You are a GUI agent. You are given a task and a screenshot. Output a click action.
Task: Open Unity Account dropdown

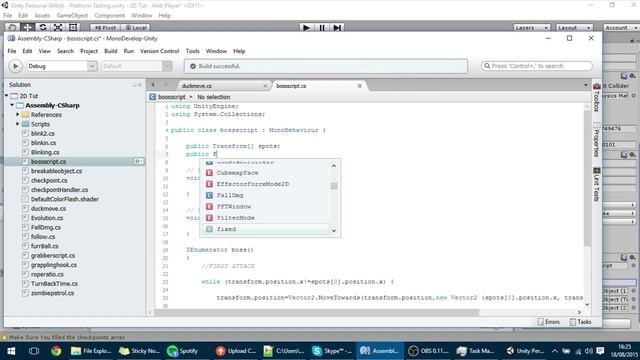620,28
